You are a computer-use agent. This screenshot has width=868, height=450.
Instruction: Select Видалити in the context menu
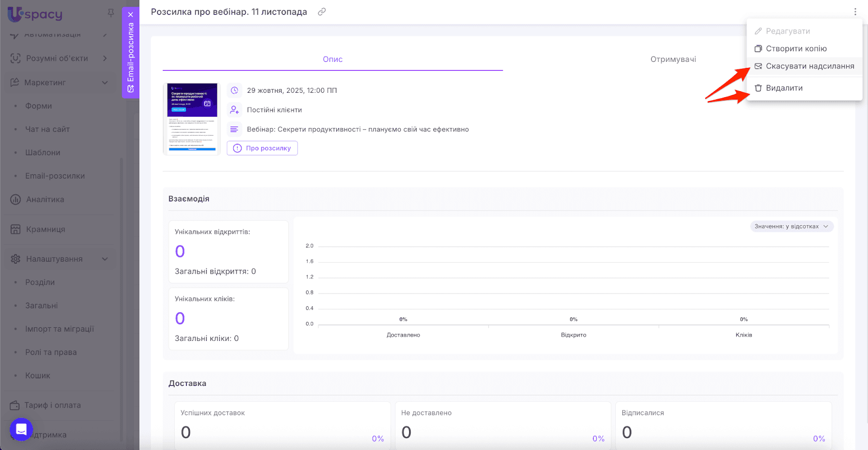pos(784,88)
